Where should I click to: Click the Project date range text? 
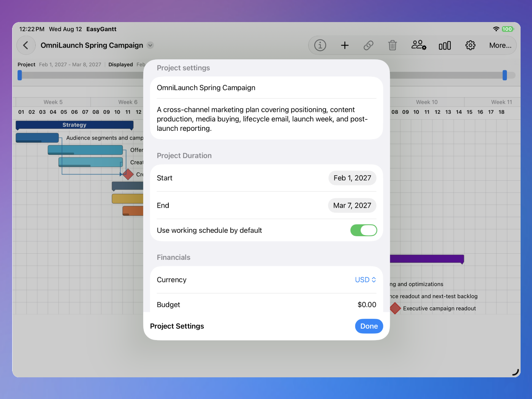(70, 65)
